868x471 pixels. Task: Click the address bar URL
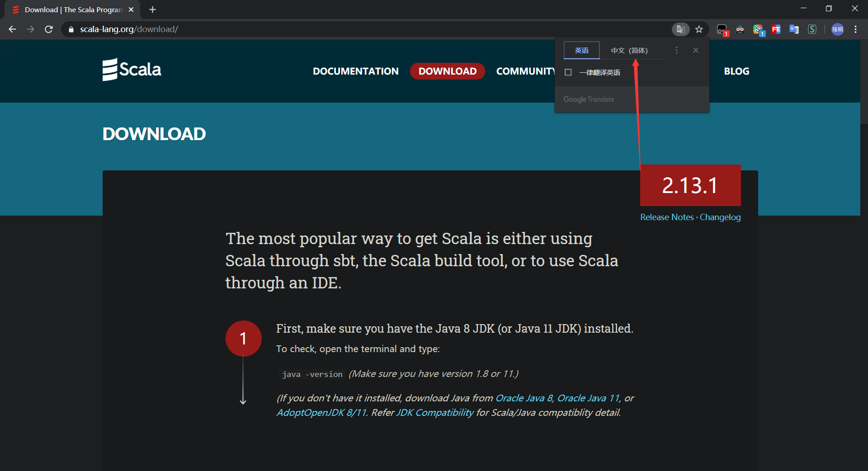tap(129, 29)
